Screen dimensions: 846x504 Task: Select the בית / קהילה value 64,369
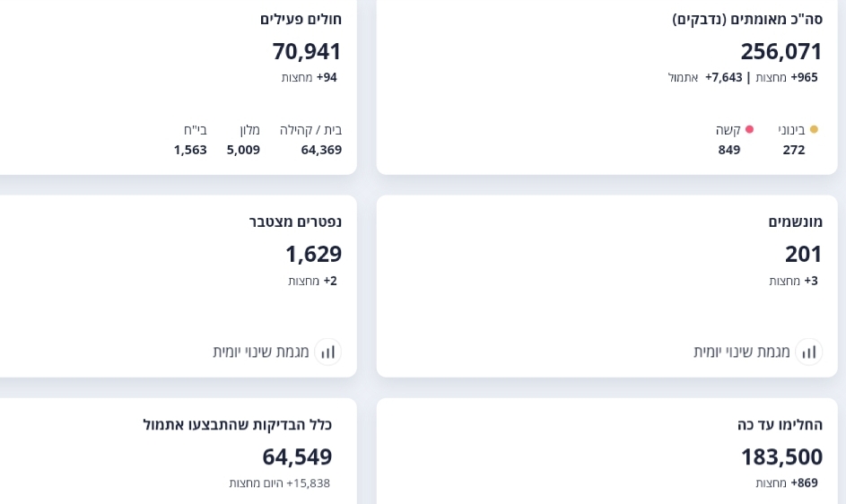point(321,150)
